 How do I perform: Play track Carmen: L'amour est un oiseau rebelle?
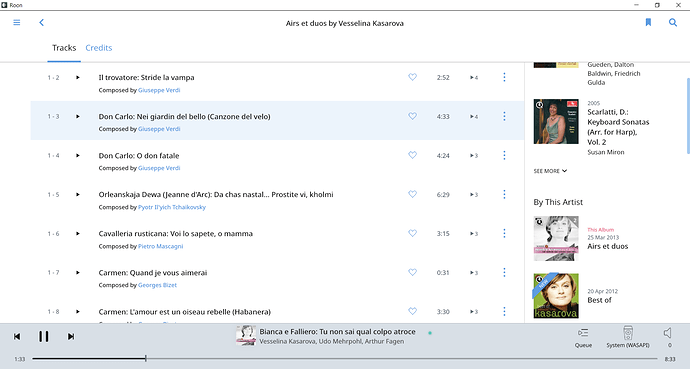coord(78,312)
